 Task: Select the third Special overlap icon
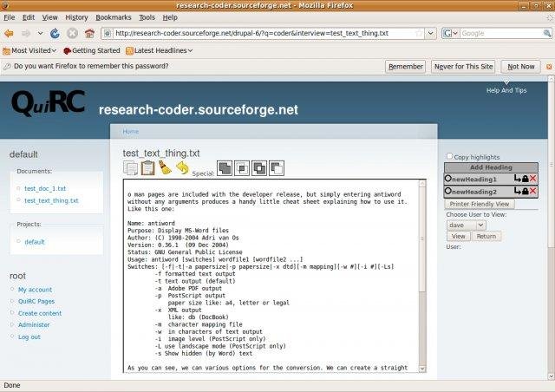click(x=259, y=168)
